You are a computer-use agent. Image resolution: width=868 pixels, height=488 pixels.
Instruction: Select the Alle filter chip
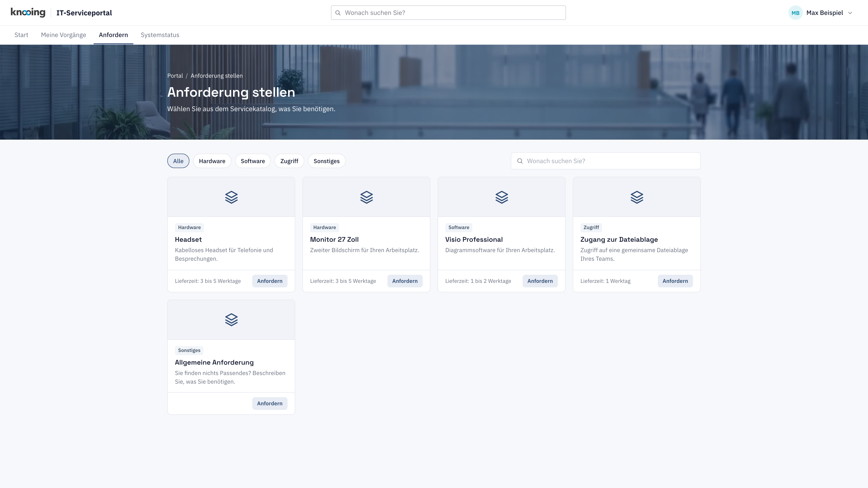[x=178, y=161]
